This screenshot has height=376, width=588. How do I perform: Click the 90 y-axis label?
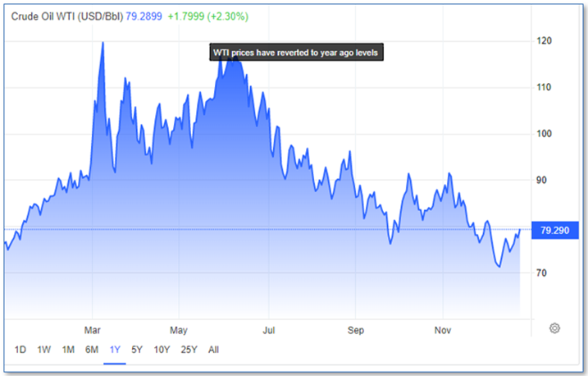(x=541, y=180)
